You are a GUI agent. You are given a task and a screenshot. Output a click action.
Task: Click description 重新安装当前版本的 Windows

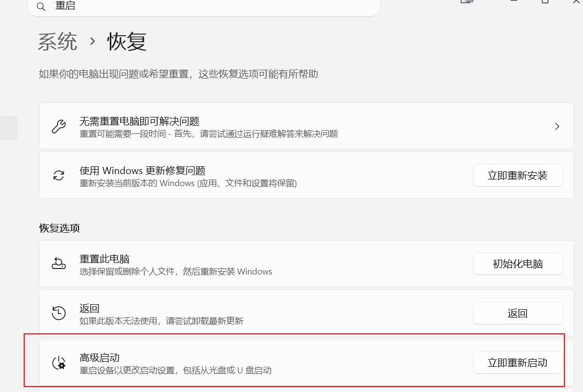pyautogui.click(x=188, y=183)
